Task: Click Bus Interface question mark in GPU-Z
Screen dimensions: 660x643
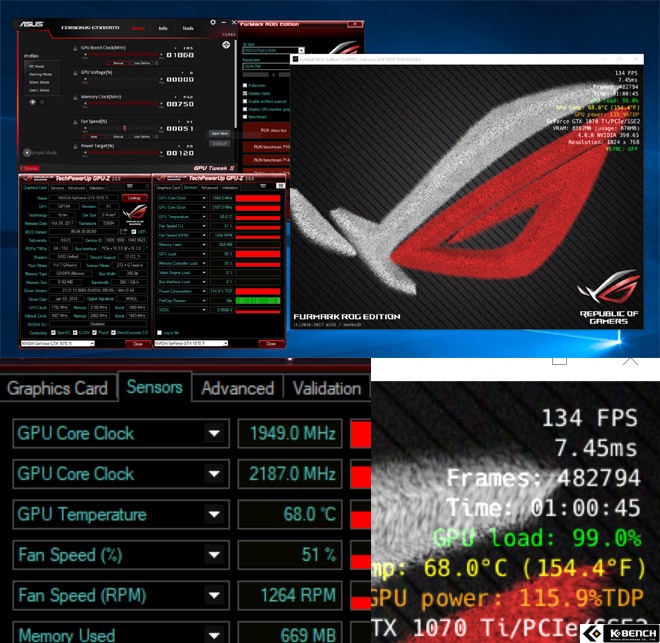Action: pyautogui.click(x=146, y=248)
